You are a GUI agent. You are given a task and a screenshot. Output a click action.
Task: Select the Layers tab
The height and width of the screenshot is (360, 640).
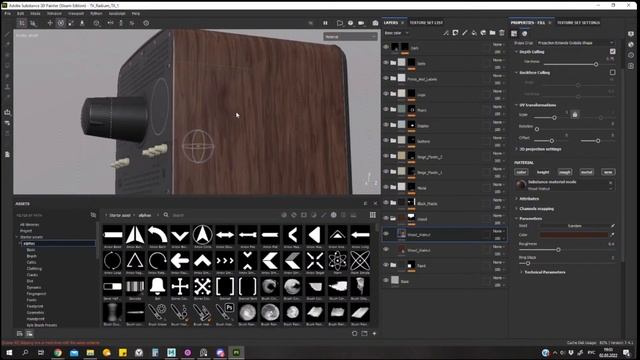pyautogui.click(x=391, y=22)
